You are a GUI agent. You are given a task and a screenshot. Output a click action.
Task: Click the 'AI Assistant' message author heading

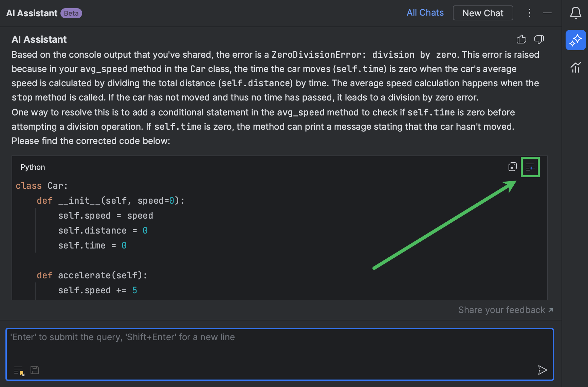point(39,39)
